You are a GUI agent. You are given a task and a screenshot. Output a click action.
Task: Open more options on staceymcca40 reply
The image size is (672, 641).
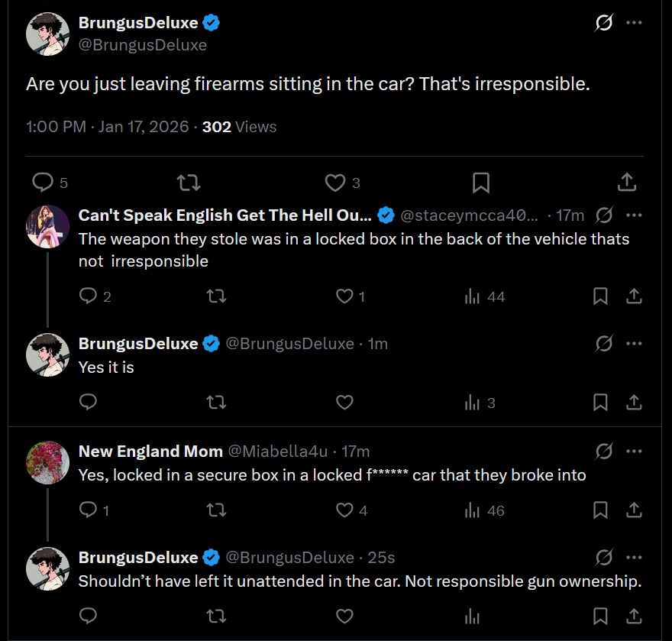click(634, 215)
